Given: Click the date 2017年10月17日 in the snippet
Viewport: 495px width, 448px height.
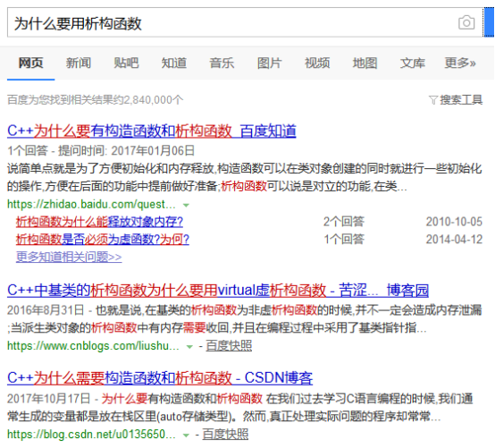Looking at the screenshot, I should click(49, 399).
